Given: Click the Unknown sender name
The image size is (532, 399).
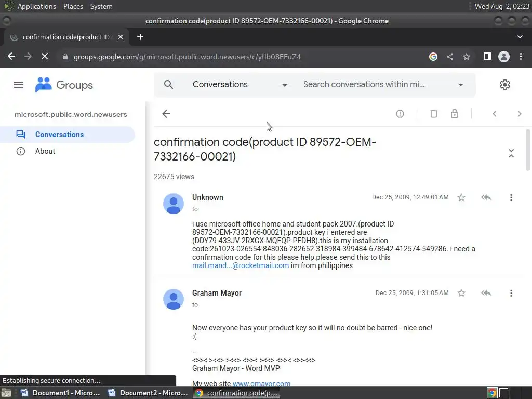Looking at the screenshot, I should click(x=208, y=197).
